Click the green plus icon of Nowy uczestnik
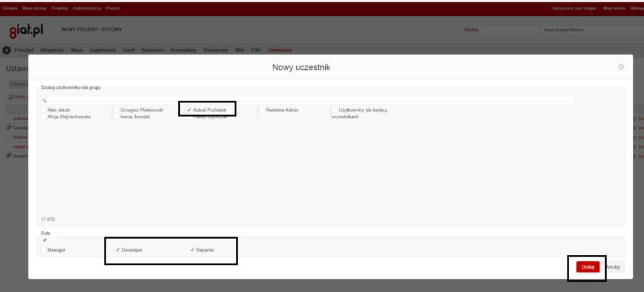 click(11, 97)
